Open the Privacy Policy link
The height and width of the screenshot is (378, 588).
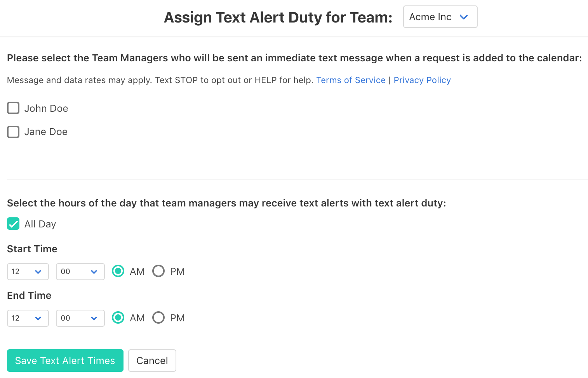coord(422,80)
